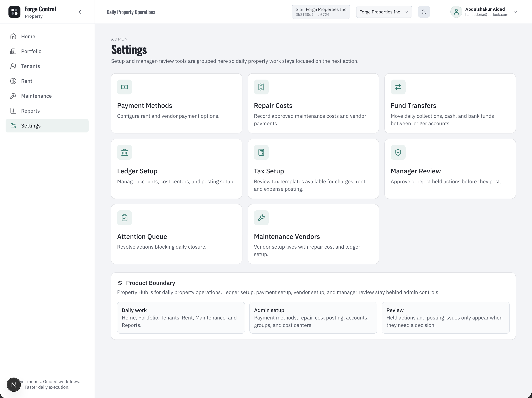Open the Maintenance Vendors card title

287,237
